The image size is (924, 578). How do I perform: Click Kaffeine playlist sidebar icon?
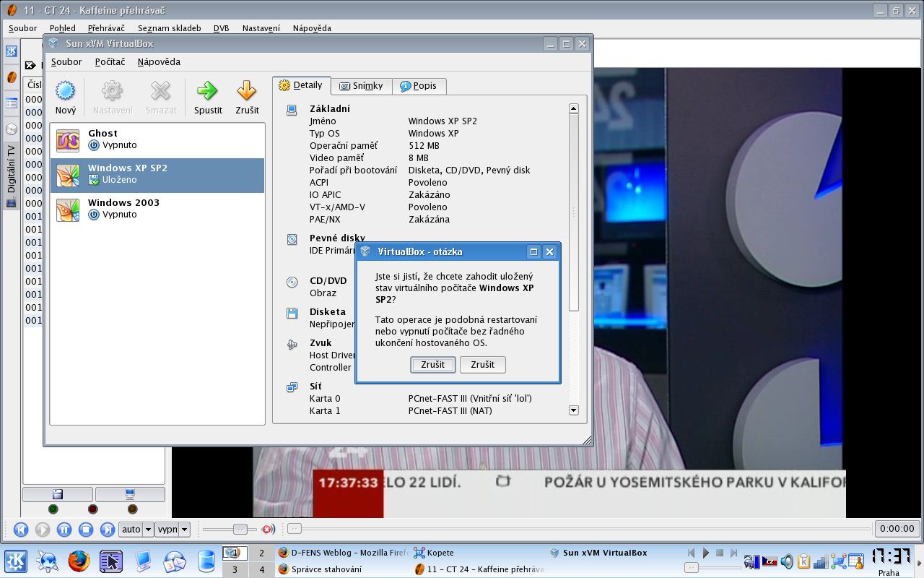[11, 103]
